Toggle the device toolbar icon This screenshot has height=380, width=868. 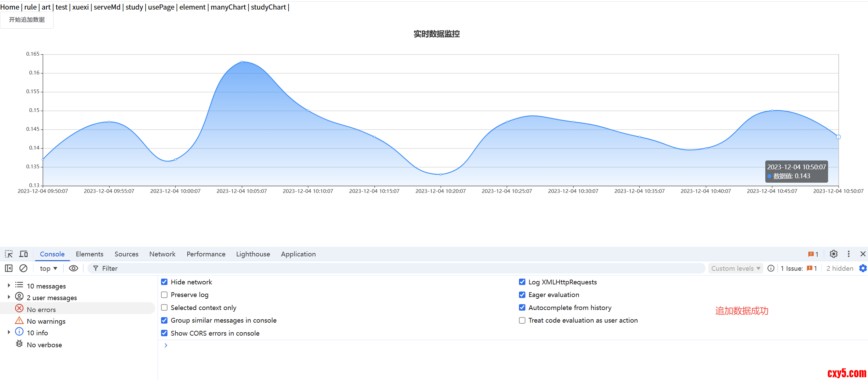pyautogui.click(x=24, y=254)
